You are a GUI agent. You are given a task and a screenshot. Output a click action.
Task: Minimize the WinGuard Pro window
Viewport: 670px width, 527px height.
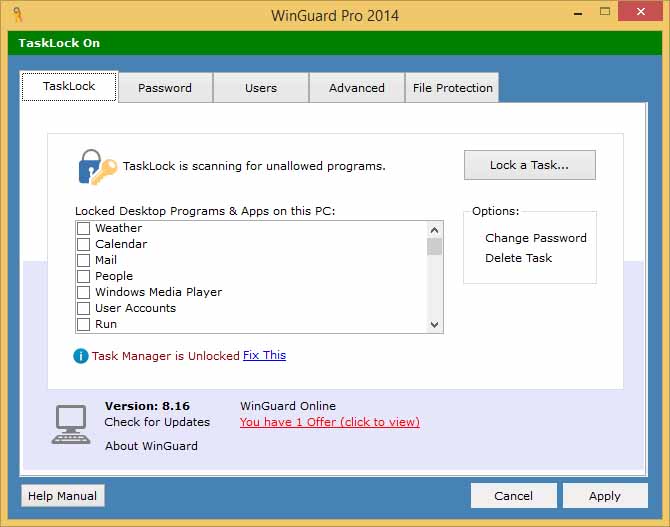pos(578,13)
